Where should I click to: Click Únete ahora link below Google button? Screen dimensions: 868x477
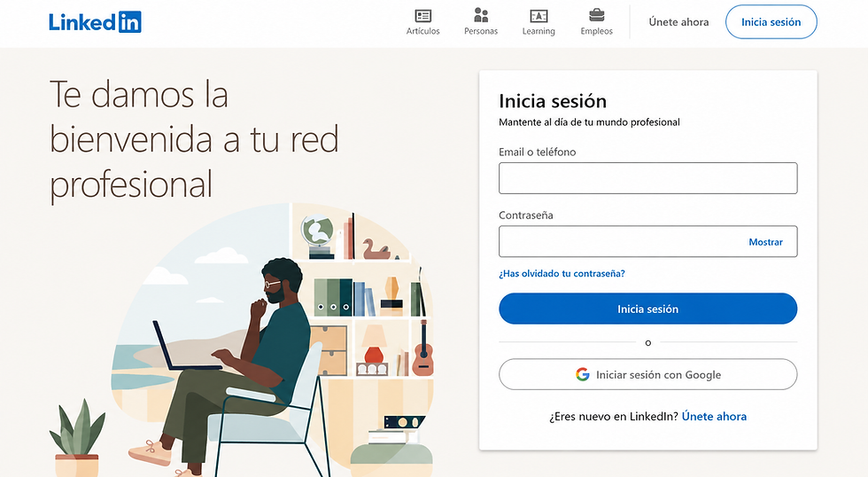coord(714,417)
